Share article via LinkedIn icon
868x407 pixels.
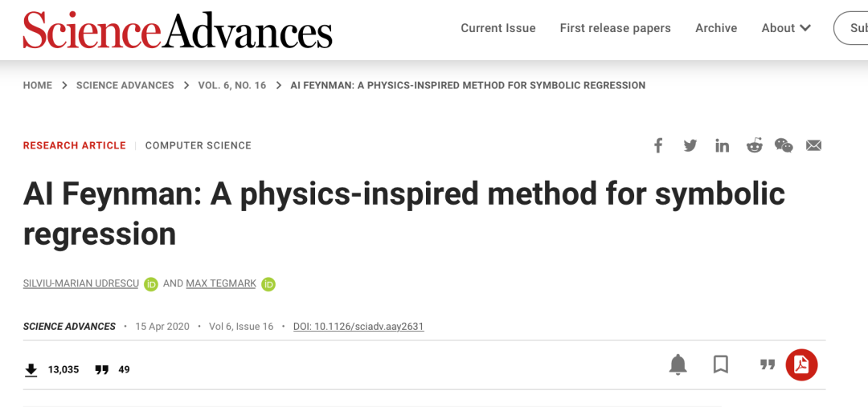722,145
